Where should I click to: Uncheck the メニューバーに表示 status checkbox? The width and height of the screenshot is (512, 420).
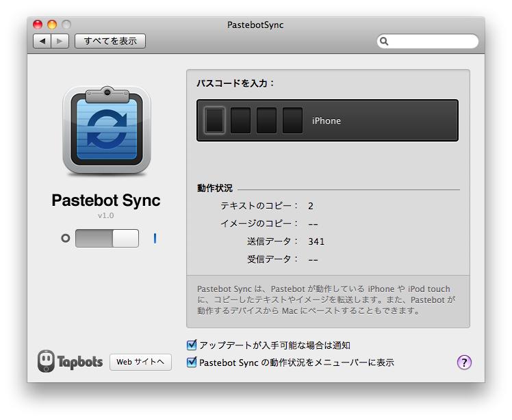pos(192,363)
